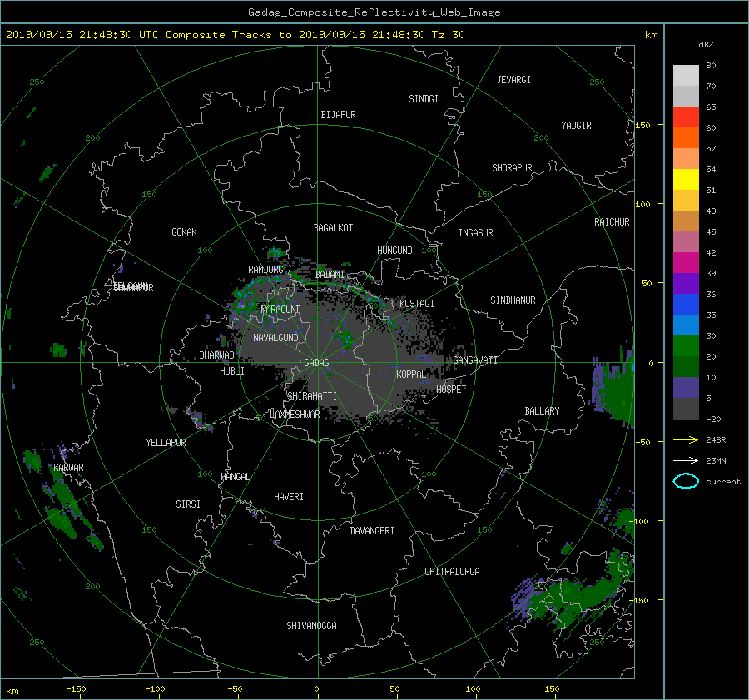Click the GADAG radar center label

point(317,363)
